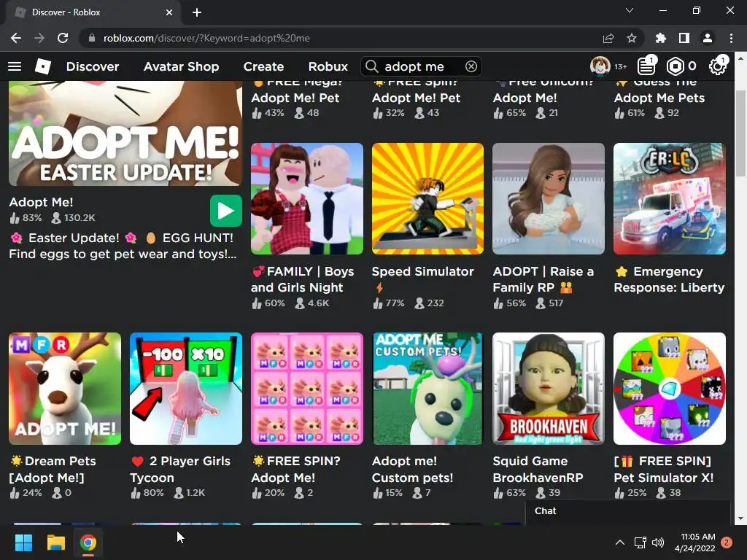The width and height of the screenshot is (747, 560).
Task: Open the volume speaker tray icon
Action: tap(658, 542)
